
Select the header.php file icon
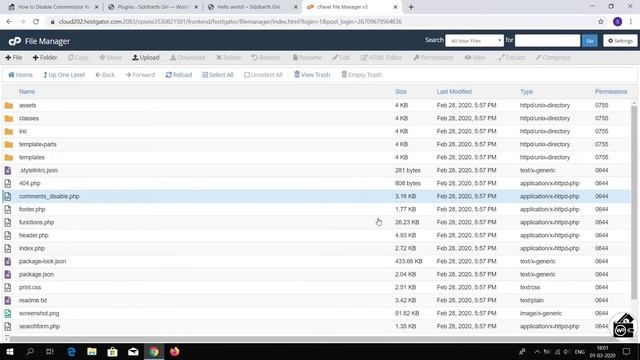click(8, 236)
